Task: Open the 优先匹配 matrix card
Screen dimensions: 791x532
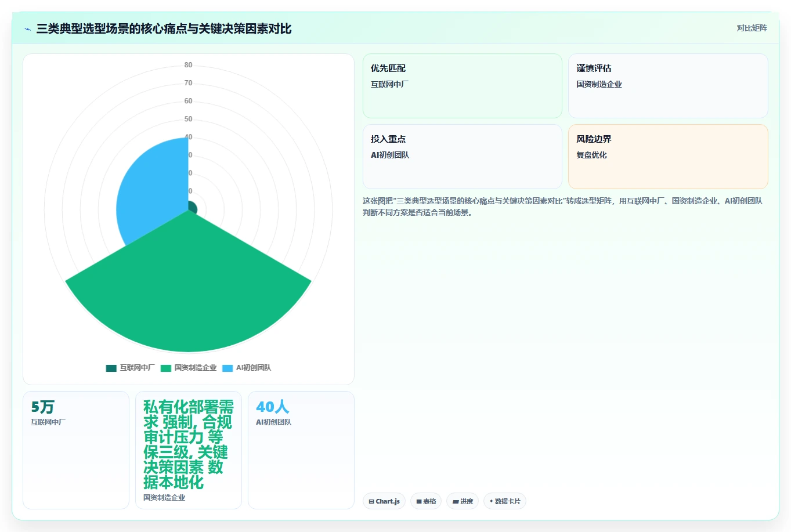Action: tap(463, 86)
